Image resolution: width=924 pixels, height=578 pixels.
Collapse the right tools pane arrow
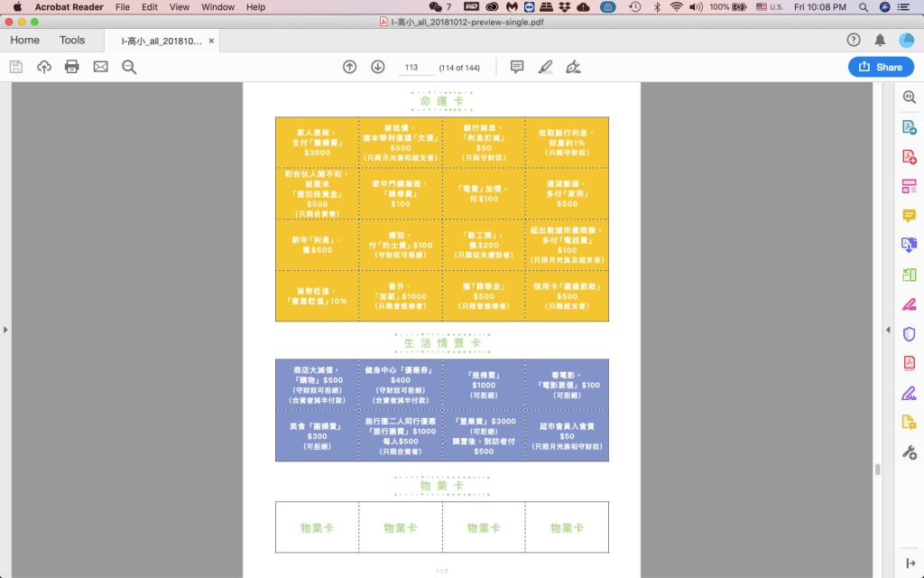[x=888, y=330]
